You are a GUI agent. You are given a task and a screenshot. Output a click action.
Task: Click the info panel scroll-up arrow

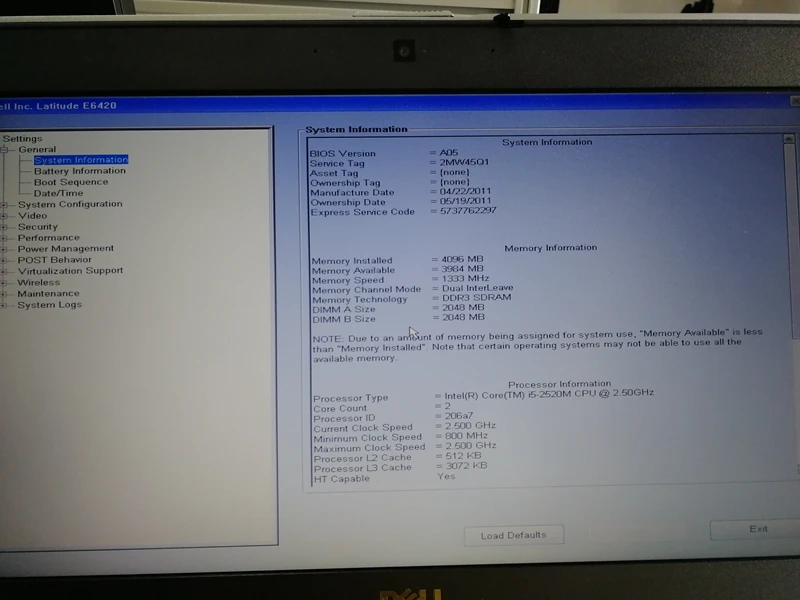pos(789,139)
